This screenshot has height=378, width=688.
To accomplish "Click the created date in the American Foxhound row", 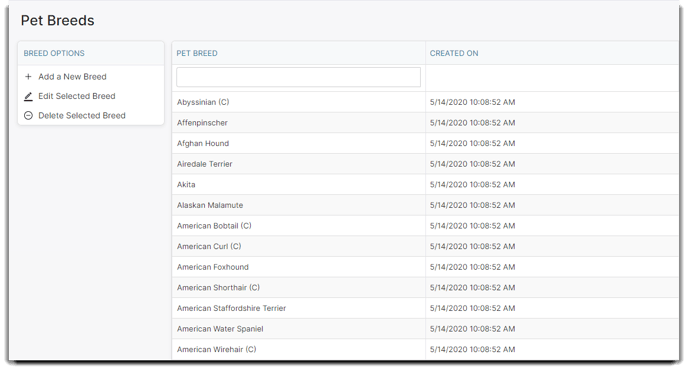I will 473,267.
